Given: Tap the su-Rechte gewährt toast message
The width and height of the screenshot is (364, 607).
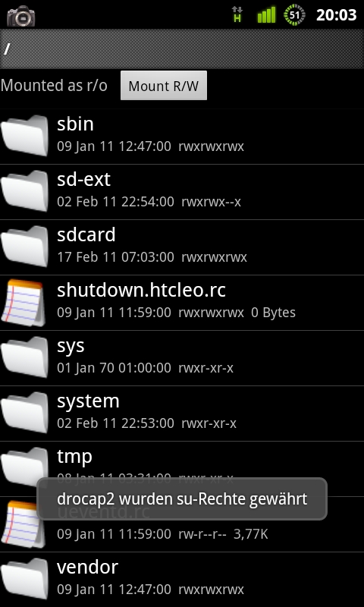Looking at the screenshot, I should pos(182,498).
